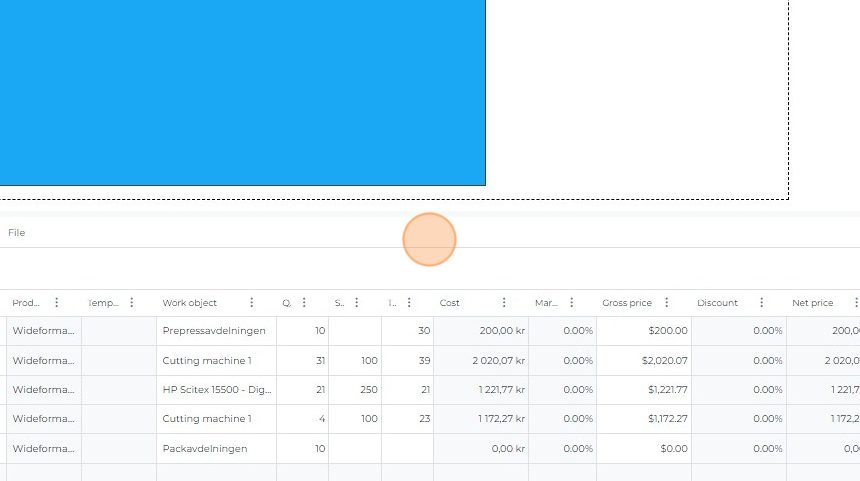Open the Mar... column options icon
The width and height of the screenshot is (860, 481).
(572, 303)
